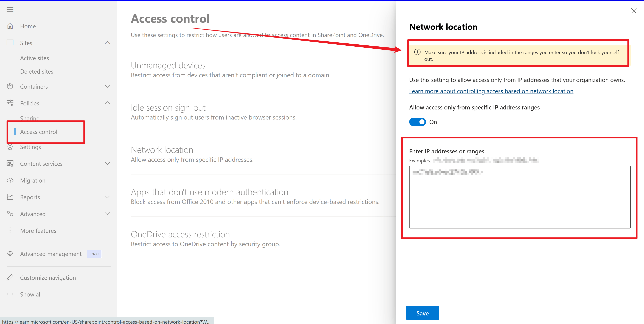Click the Migration cloud upload icon
Image resolution: width=644 pixels, height=324 pixels.
point(10,180)
